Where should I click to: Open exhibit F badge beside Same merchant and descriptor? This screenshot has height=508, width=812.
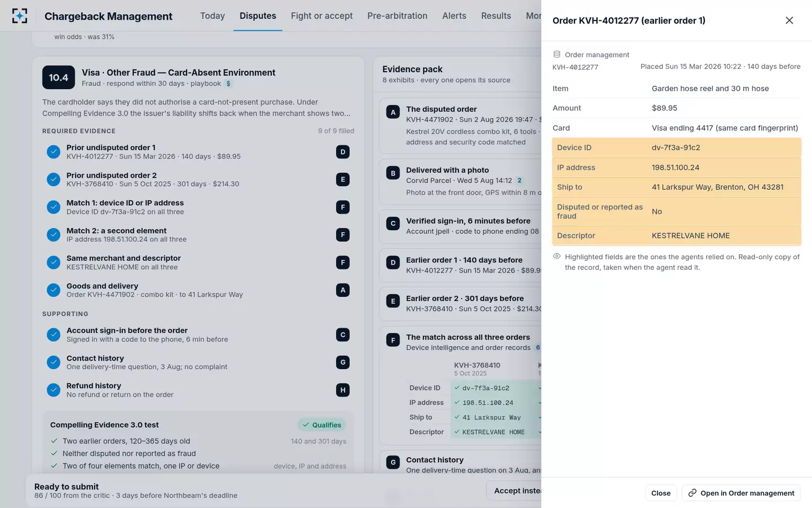[343, 262]
